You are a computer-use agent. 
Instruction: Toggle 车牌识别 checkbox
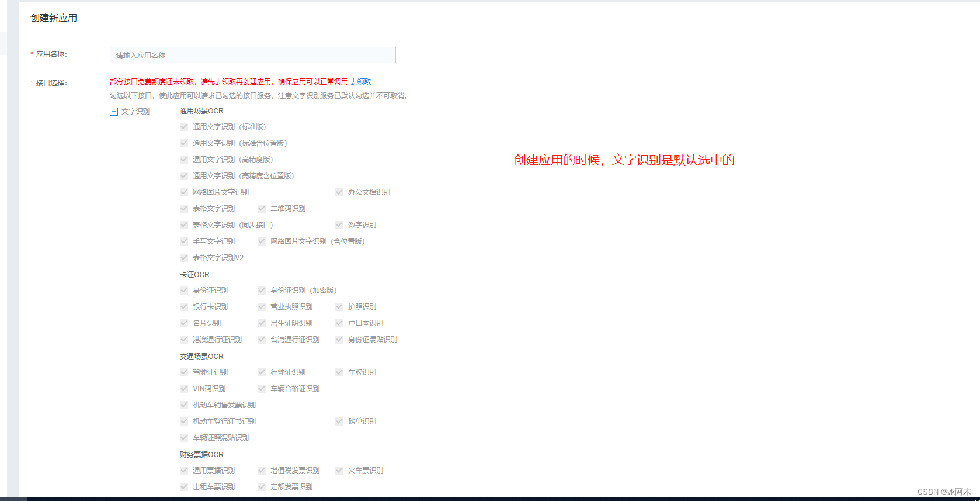[x=339, y=372]
